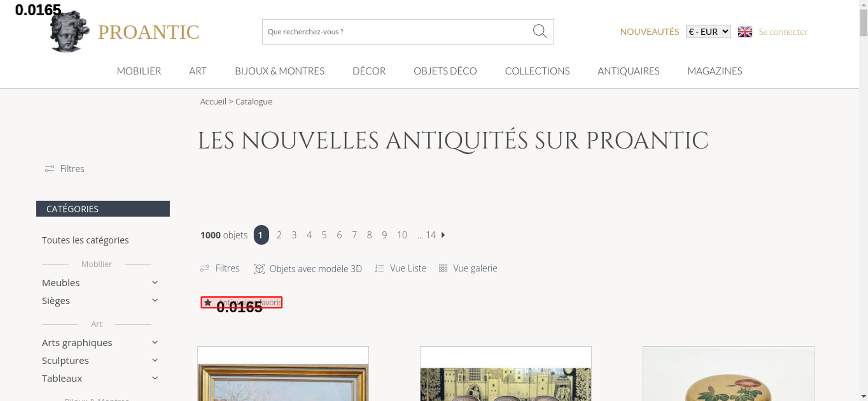Go to page 5 of results
The height and width of the screenshot is (401, 868).
pos(324,235)
